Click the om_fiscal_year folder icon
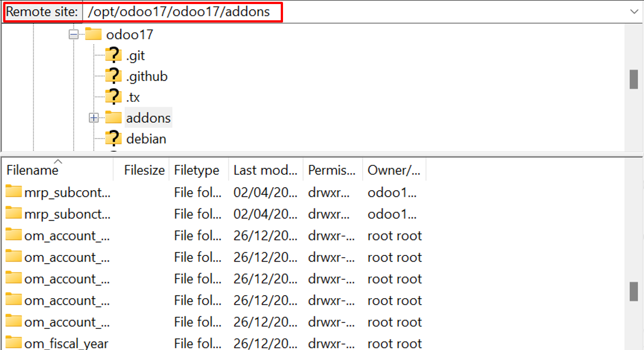644x350 pixels. pyautogui.click(x=14, y=343)
